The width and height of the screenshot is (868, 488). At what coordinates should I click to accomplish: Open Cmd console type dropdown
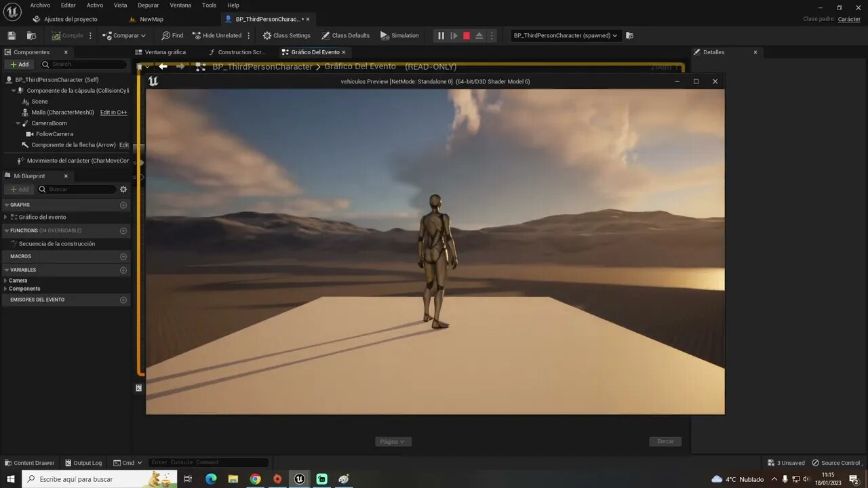pos(127,463)
